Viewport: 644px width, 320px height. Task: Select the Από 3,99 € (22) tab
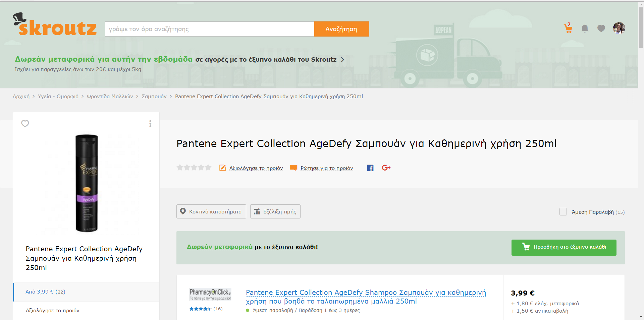86,292
